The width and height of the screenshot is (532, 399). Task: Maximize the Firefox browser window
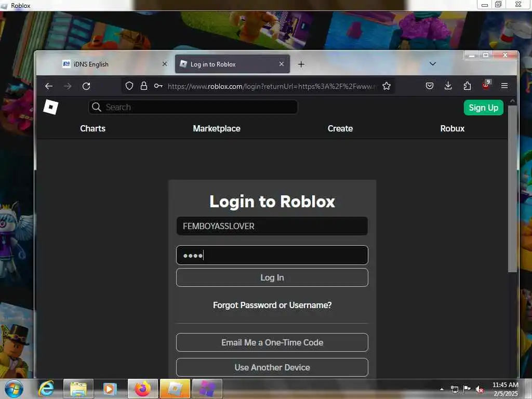click(486, 55)
